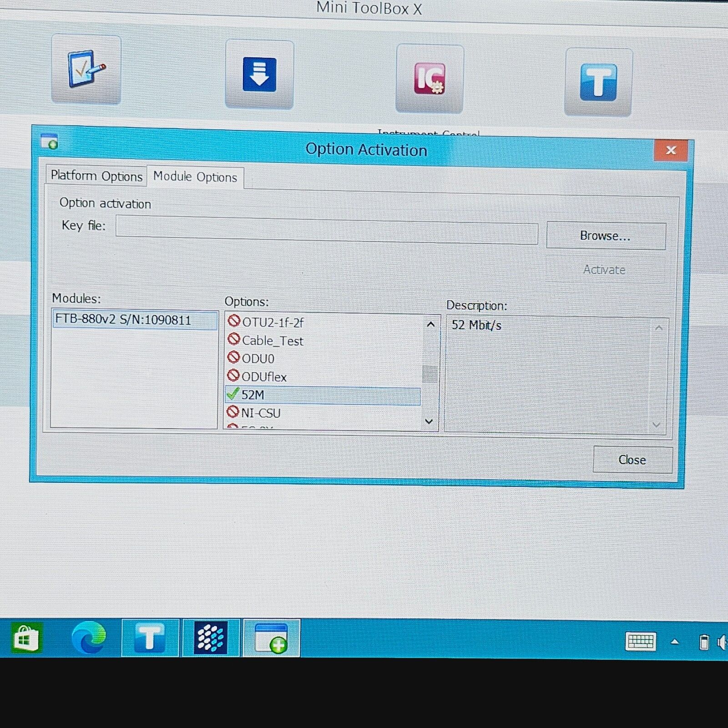Switch to the Platform Options tab

(96, 176)
